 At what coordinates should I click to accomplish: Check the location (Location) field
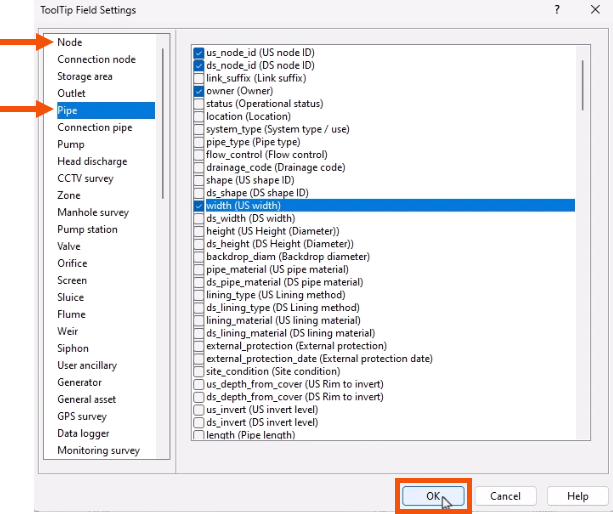(199, 116)
